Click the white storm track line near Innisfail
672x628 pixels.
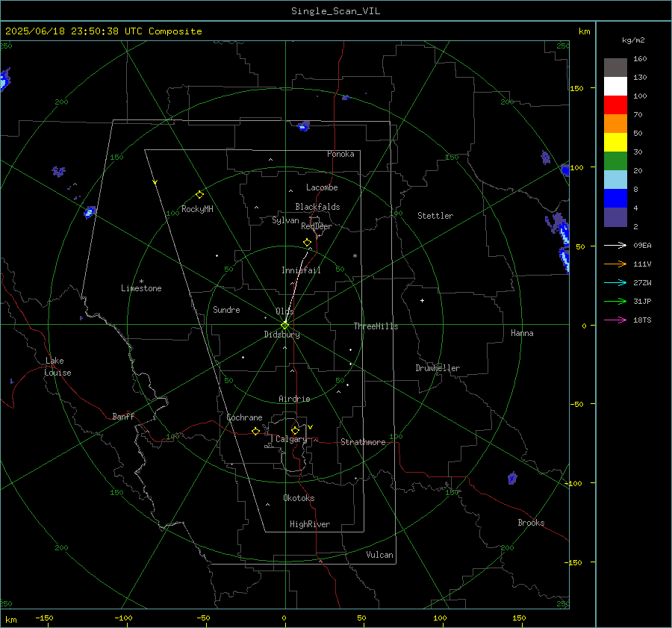pyautogui.click(x=296, y=287)
